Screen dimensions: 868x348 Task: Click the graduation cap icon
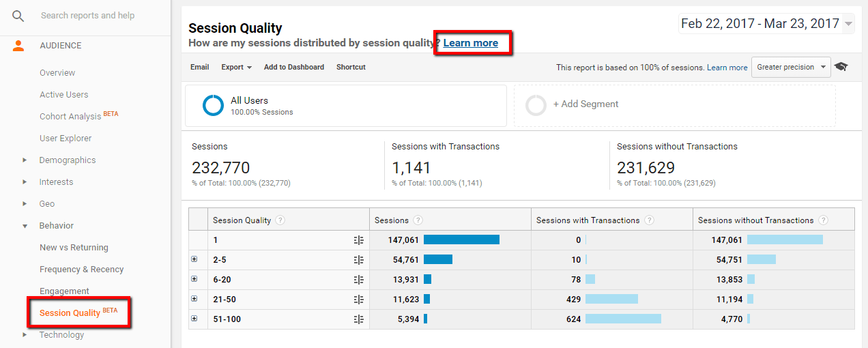[841, 67]
